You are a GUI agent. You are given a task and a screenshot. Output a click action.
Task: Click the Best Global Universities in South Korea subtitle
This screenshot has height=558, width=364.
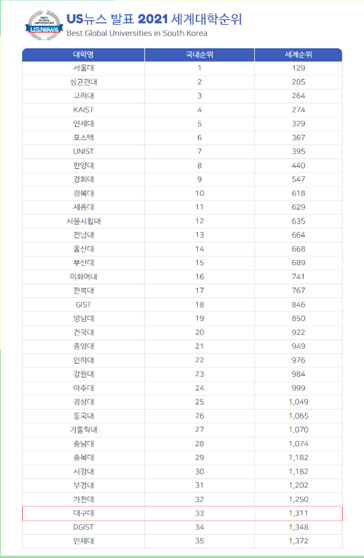(x=137, y=33)
